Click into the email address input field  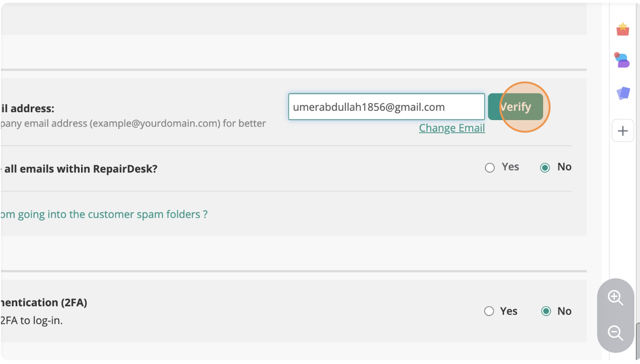[386, 107]
